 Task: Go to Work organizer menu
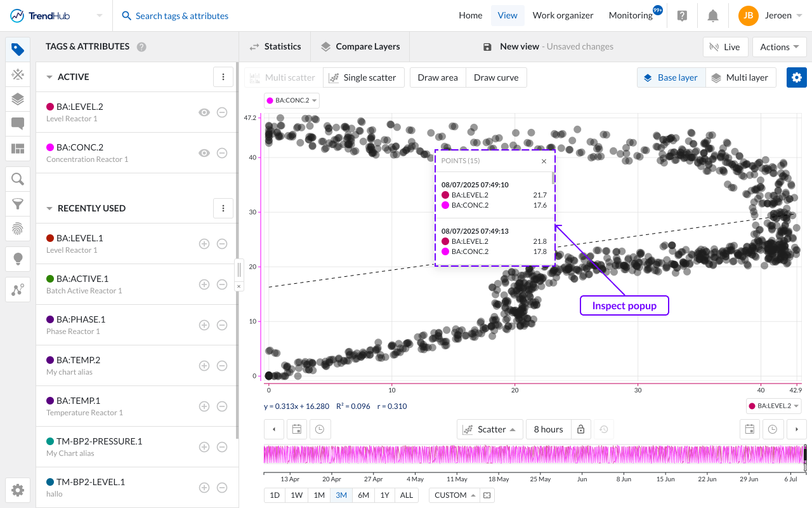click(563, 15)
